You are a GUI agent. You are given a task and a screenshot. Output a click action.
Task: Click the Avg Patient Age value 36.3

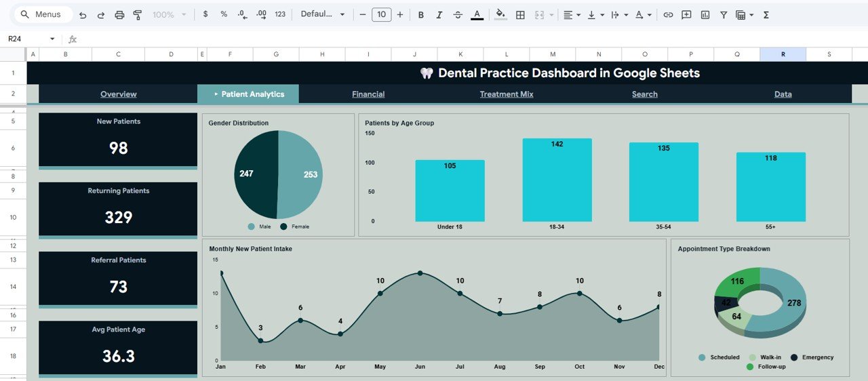[118, 356]
